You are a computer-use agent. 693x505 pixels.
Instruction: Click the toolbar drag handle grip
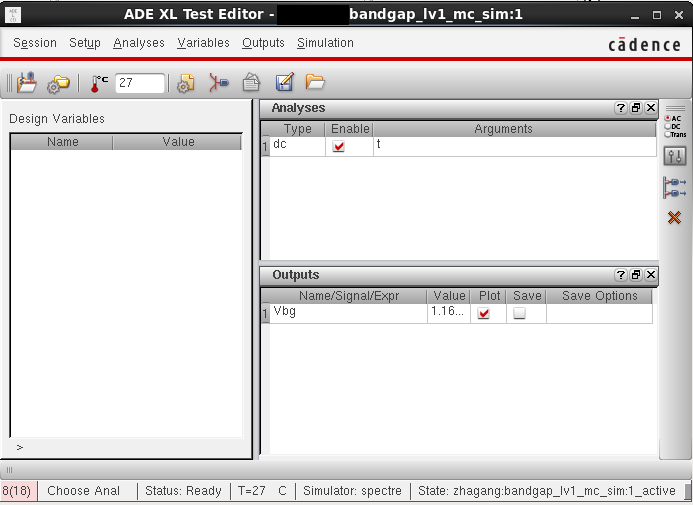pyautogui.click(x=9, y=83)
